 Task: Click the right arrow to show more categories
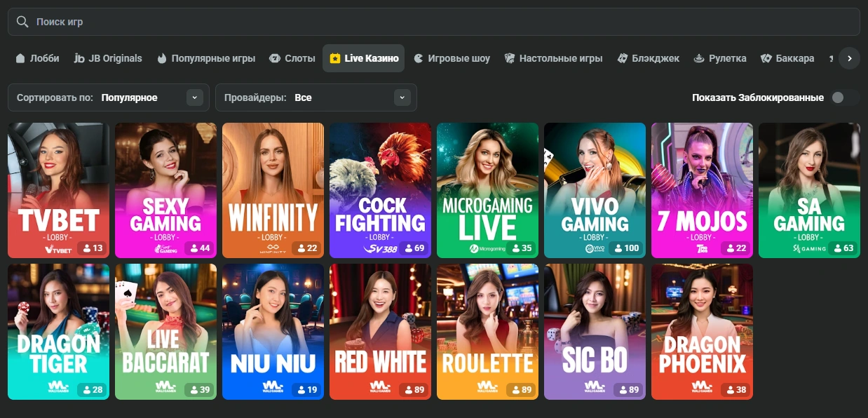point(849,58)
